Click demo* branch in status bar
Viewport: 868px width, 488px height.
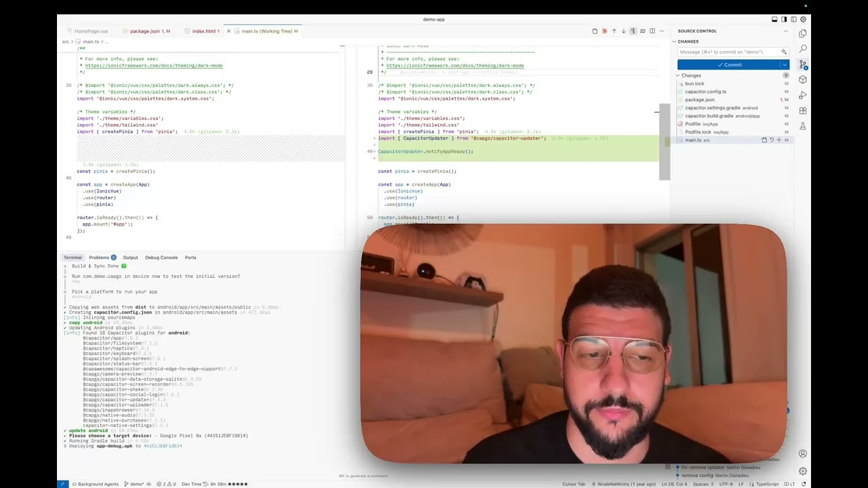[x=134, y=484]
